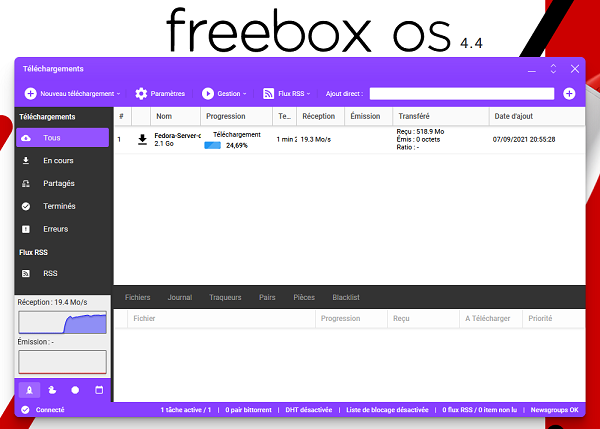Select the Terminés filter
The width and height of the screenshot is (600, 429).
tap(63, 206)
